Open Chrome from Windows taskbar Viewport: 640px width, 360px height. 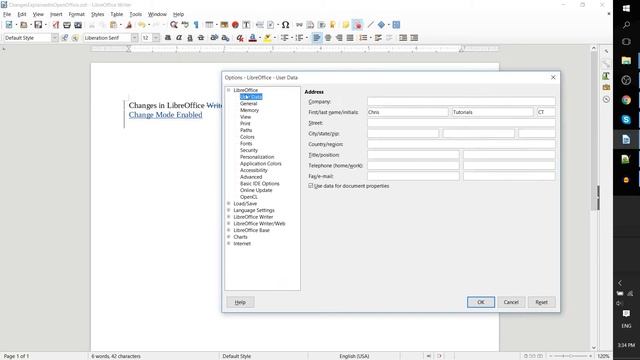click(626, 100)
